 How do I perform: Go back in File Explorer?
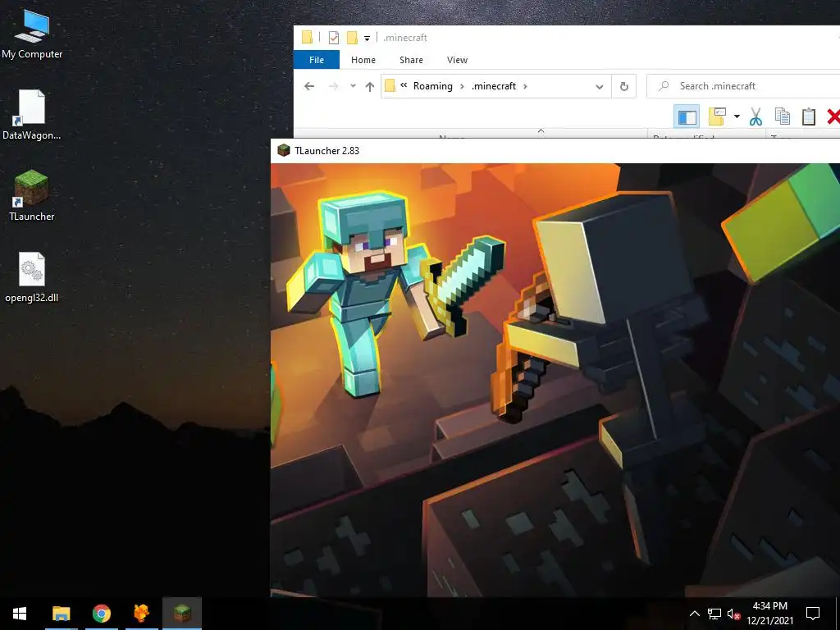309,86
